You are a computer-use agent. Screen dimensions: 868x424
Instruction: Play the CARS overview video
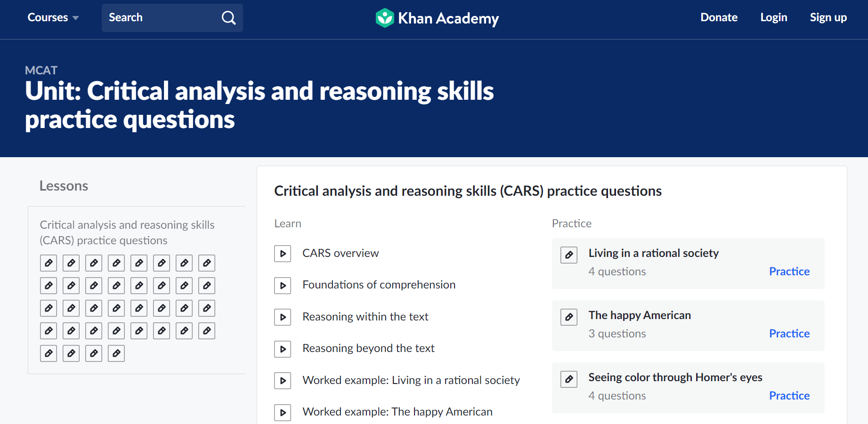pos(283,253)
